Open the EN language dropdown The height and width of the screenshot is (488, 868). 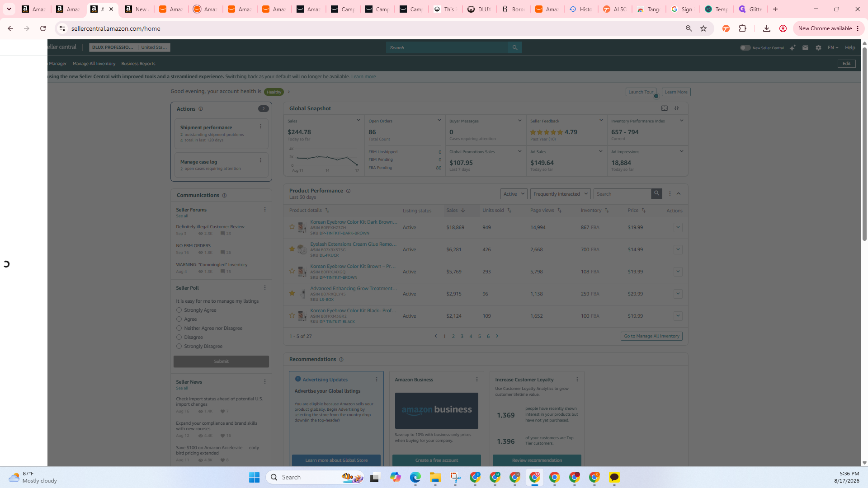(x=833, y=47)
